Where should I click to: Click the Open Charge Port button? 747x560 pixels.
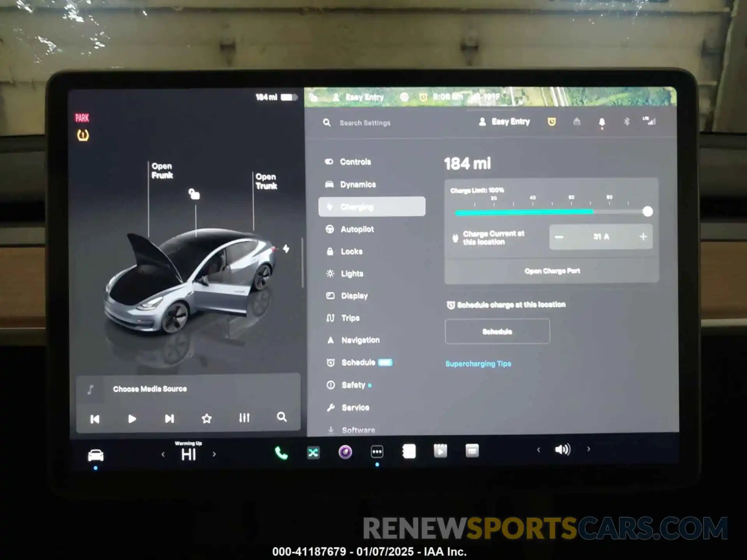[x=552, y=271]
